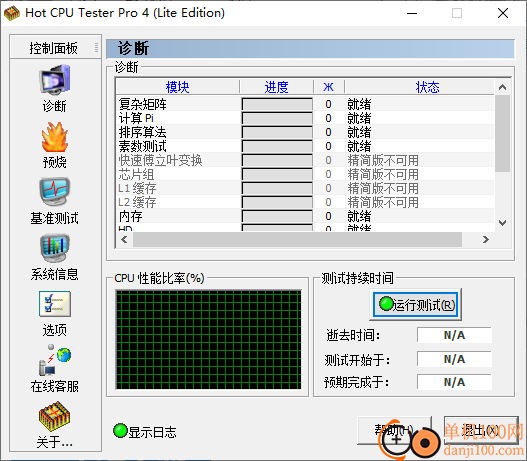Sort by the 进度 column header
527x461 pixels.
point(277,87)
